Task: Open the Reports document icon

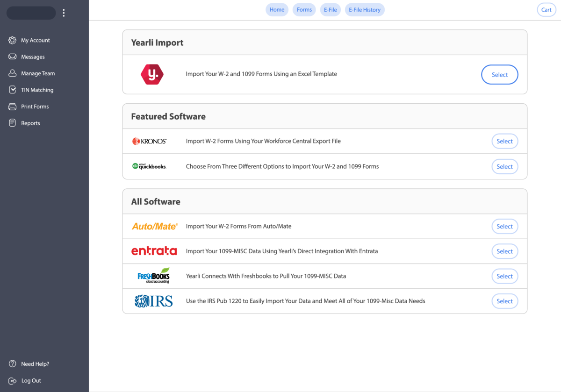Action: tap(13, 123)
